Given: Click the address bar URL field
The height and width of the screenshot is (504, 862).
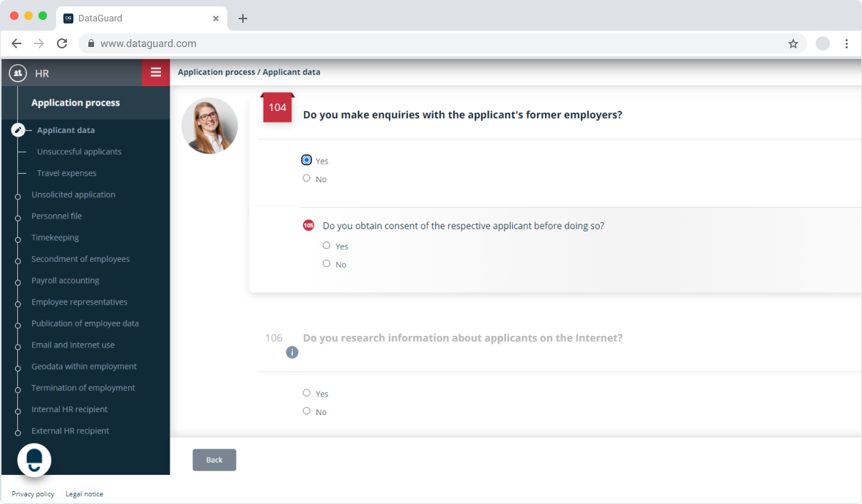Looking at the screenshot, I should pos(442,43).
